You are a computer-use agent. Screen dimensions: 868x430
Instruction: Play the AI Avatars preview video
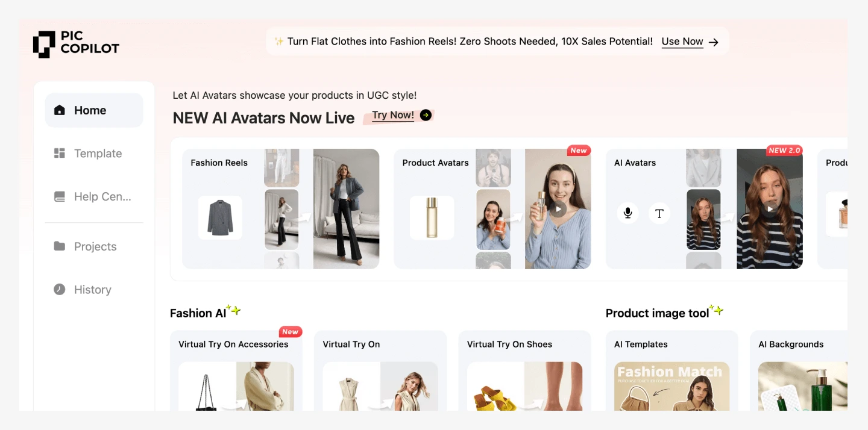pyautogui.click(x=770, y=209)
